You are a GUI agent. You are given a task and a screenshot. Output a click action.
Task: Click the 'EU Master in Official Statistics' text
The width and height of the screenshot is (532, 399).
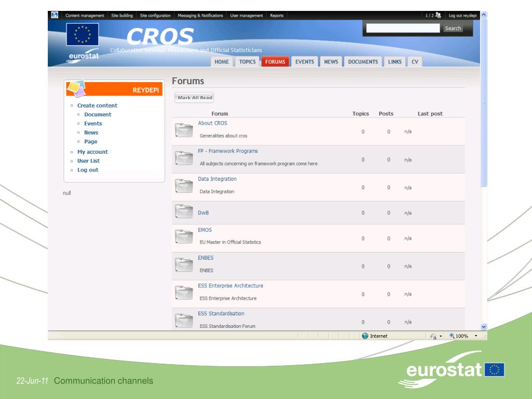point(230,242)
